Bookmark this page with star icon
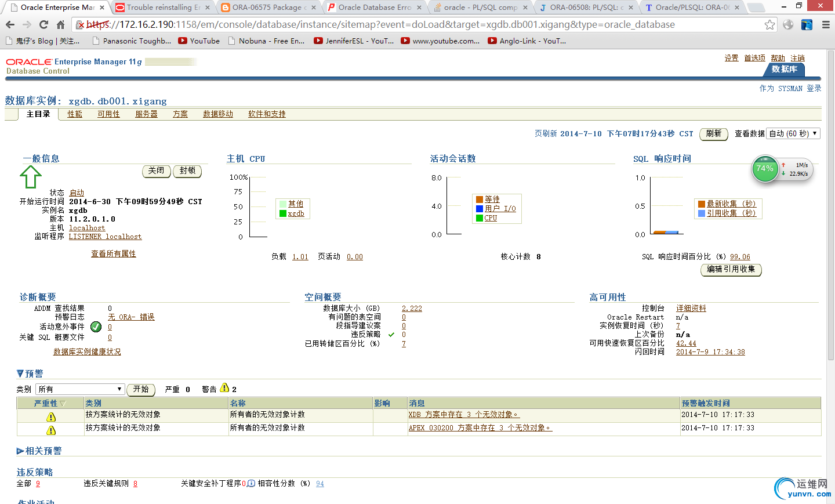Viewport: 835px width, 504px height. [769, 24]
